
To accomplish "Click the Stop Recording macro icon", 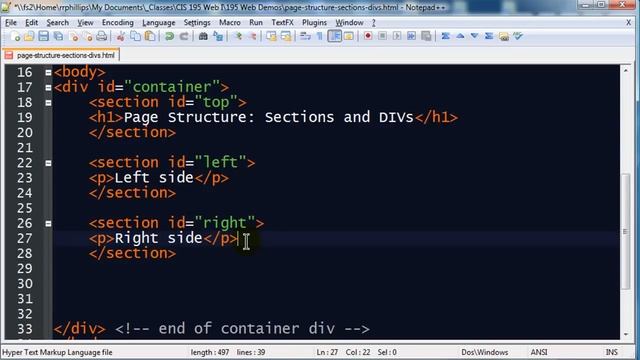I will 382,37.
